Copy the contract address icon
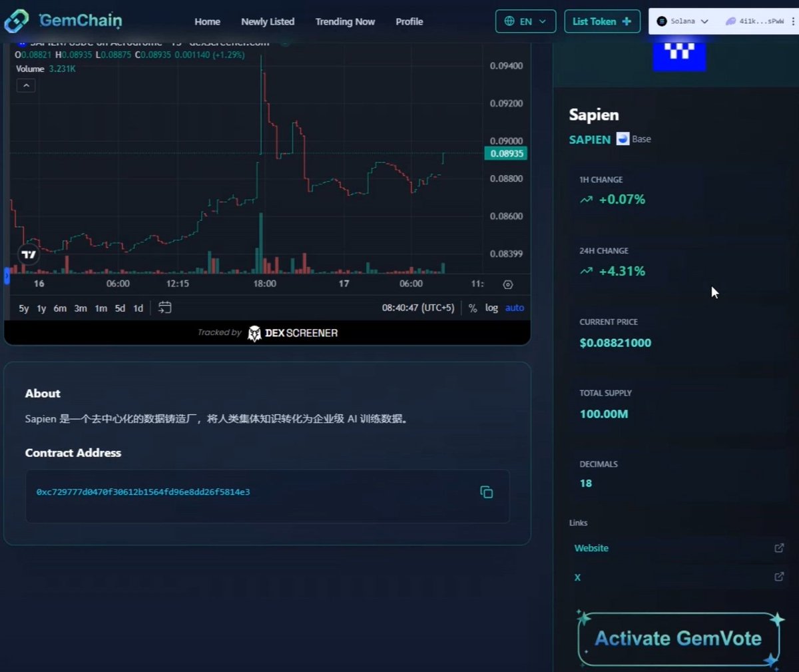Screen dimensions: 799x672 tap(487, 492)
